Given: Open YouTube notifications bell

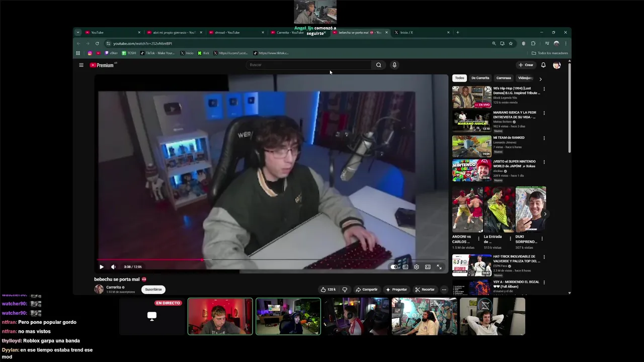Looking at the screenshot, I should (543, 65).
